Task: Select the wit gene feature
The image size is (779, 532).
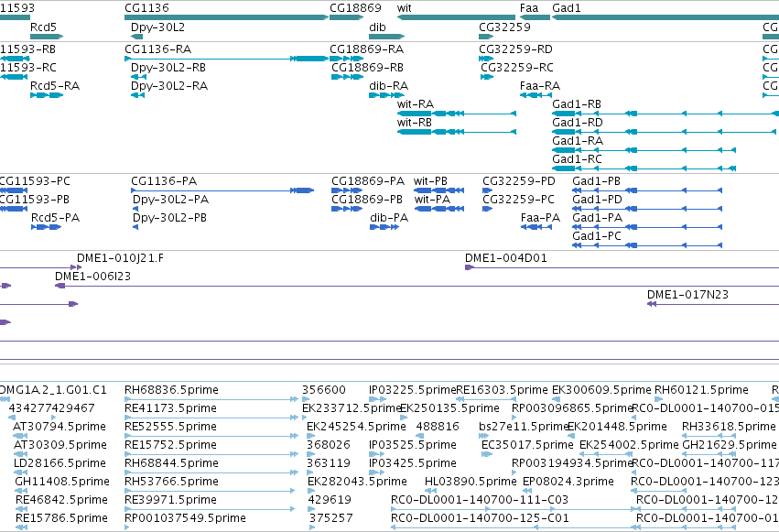Action: point(456,17)
